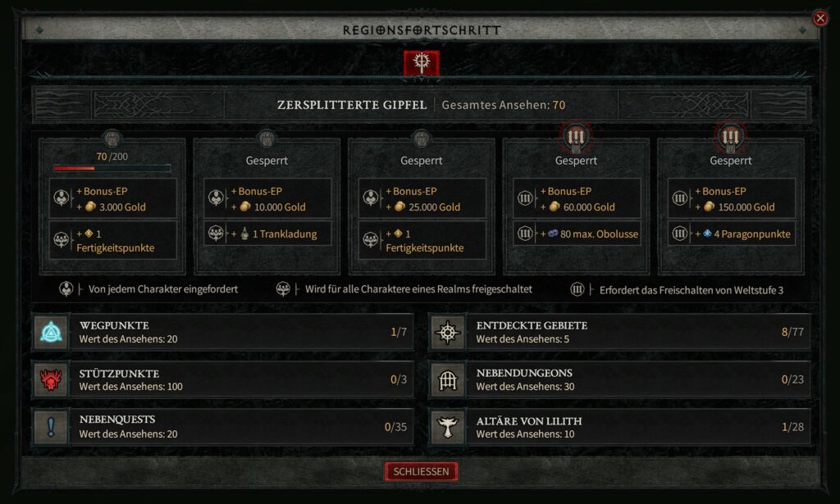This screenshot has height=504, width=840.
Task: Open the Nebenquests 0/35 row
Action: point(223,427)
